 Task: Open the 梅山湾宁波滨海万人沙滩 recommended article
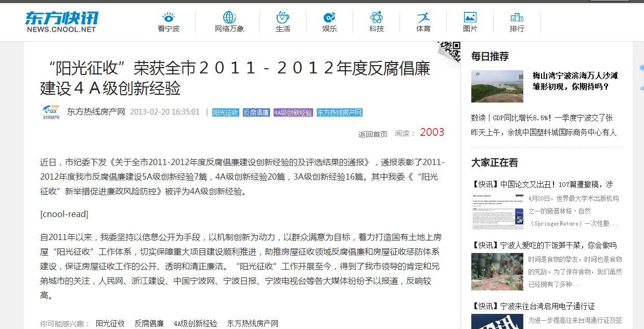click(575, 81)
